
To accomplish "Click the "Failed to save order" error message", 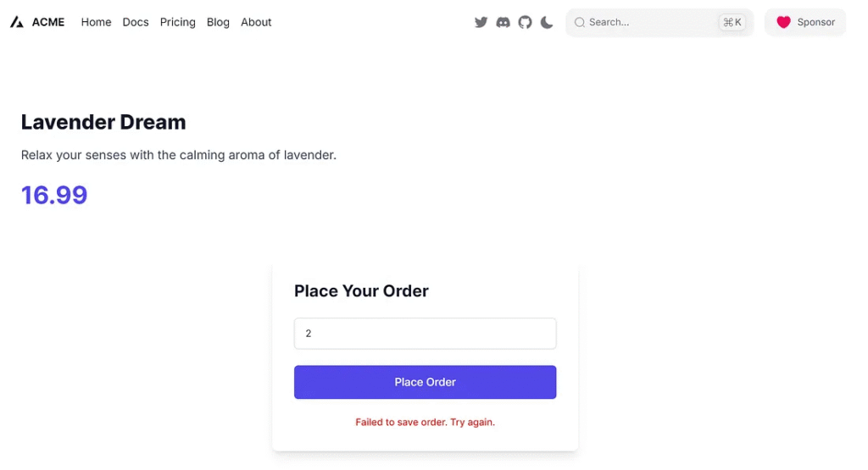I will coord(425,422).
